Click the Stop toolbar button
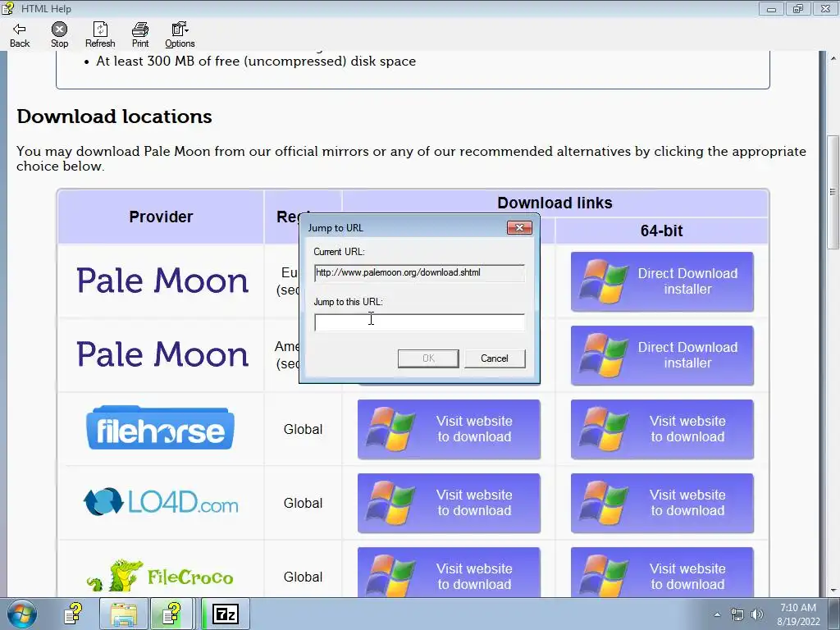840x630 pixels. 59,35
